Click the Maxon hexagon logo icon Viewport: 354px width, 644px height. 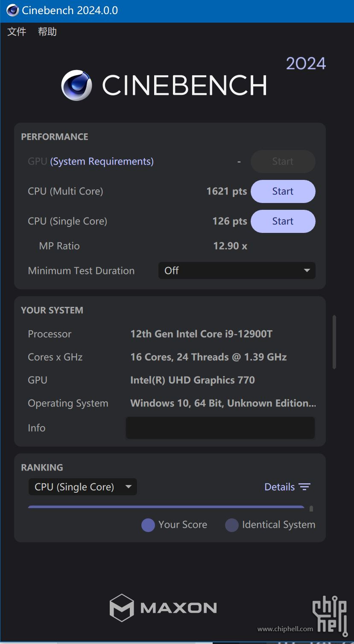point(122,607)
